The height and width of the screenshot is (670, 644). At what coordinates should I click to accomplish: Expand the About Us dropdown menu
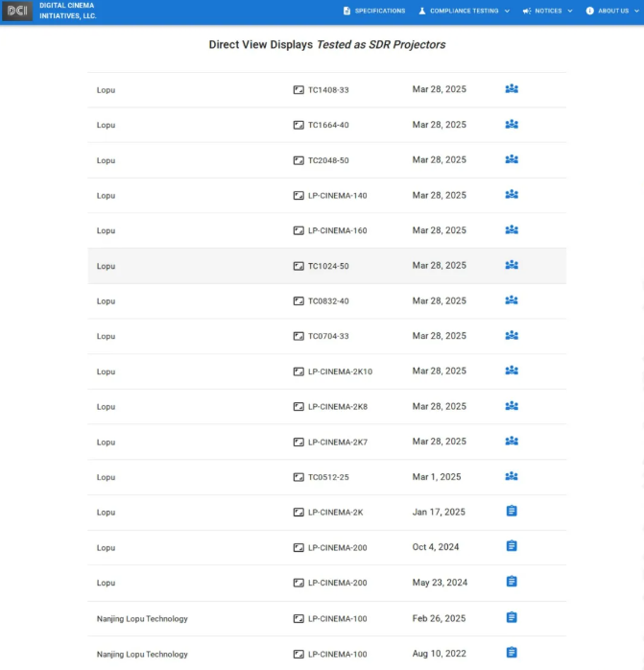pos(612,12)
